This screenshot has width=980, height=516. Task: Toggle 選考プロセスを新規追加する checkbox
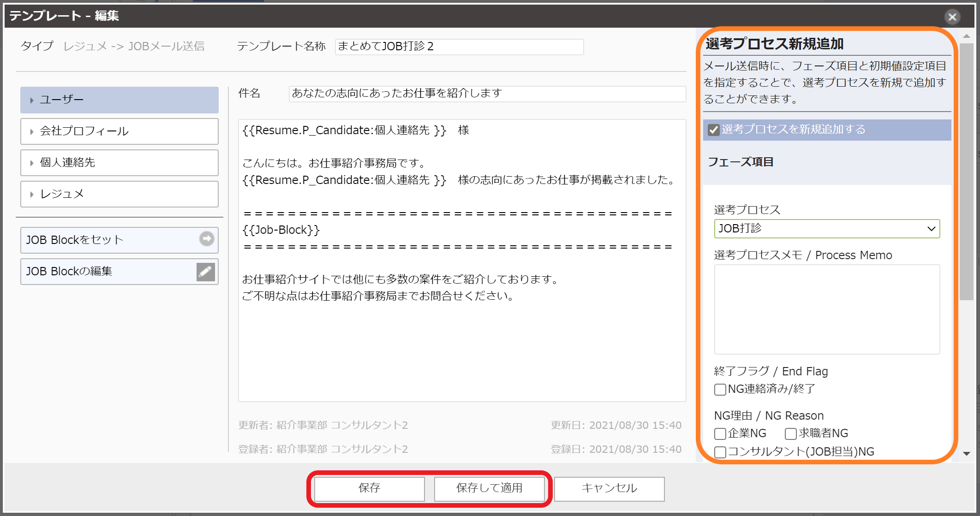714,130
